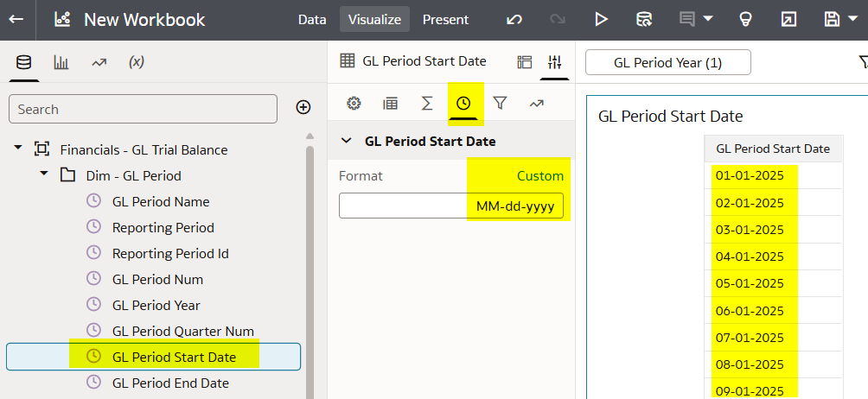This screenshot has width=868, height=399.
Task: Collapse the Financials - GL Trial Balance dataset
Action: 18,148
